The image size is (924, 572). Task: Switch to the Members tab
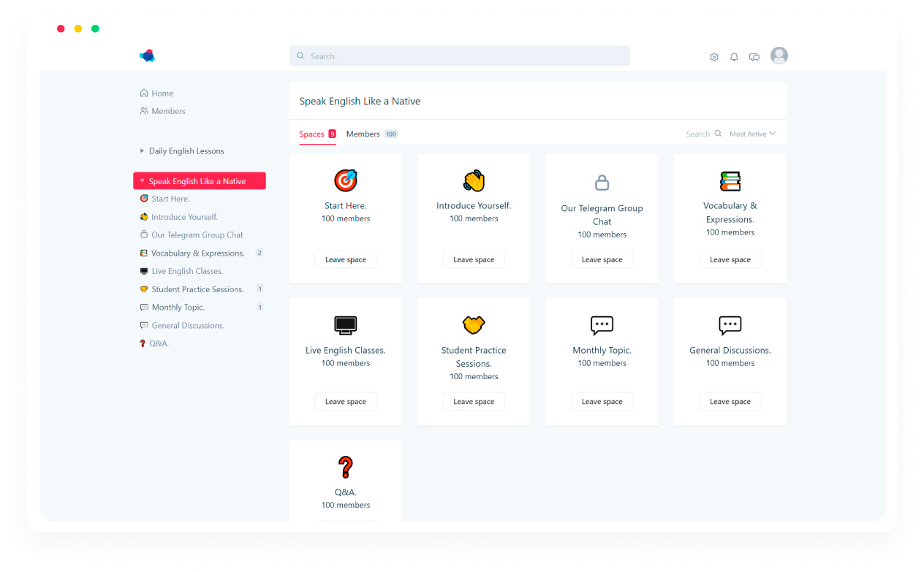(x=363, y=134)
